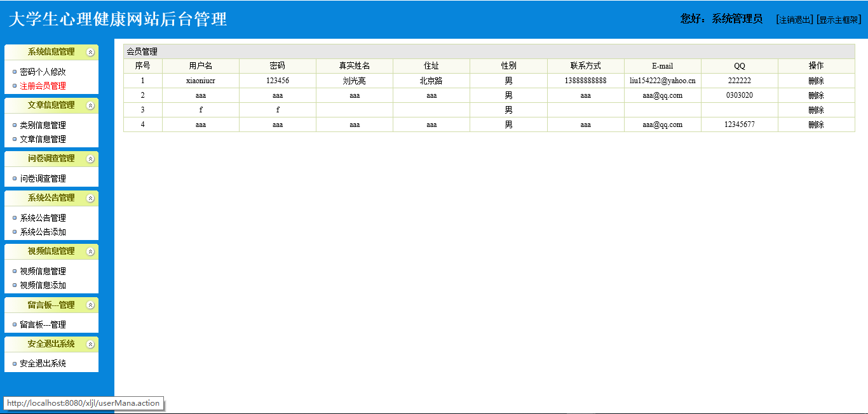Screen dimensions: 868x414
Task: Open 类别信息管理 in the sidebar
Action: [x=43, y=125]
